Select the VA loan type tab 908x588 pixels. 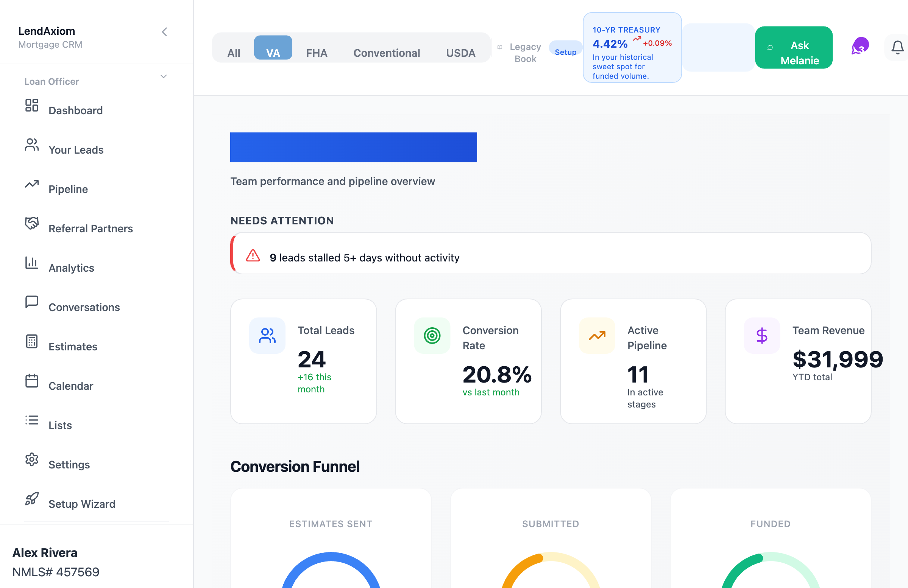tap(273, 48)
